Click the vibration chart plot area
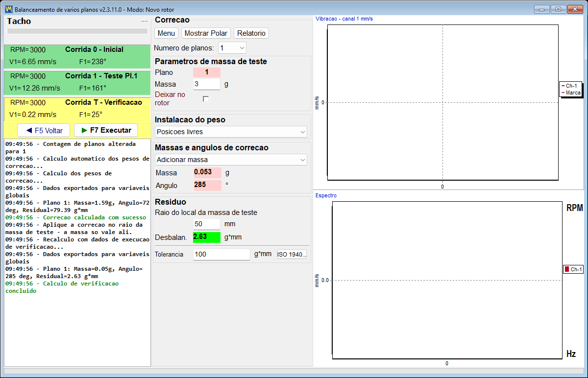This screenshot has width=588, height=378. (443, 102)
